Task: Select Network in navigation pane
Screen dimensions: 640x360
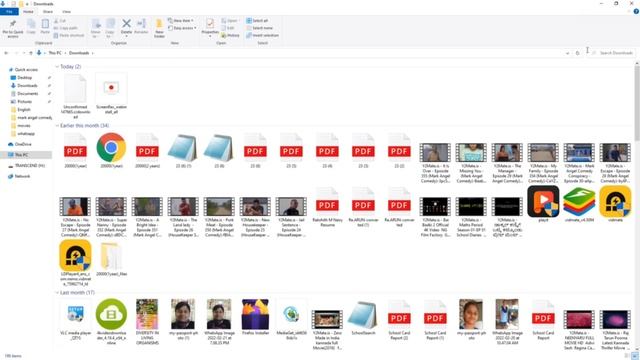Action: (22, 176)
